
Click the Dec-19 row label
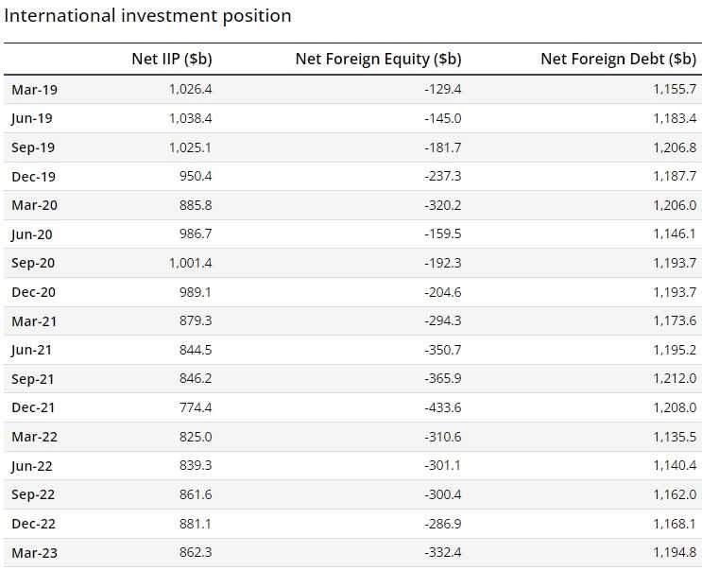33,176
